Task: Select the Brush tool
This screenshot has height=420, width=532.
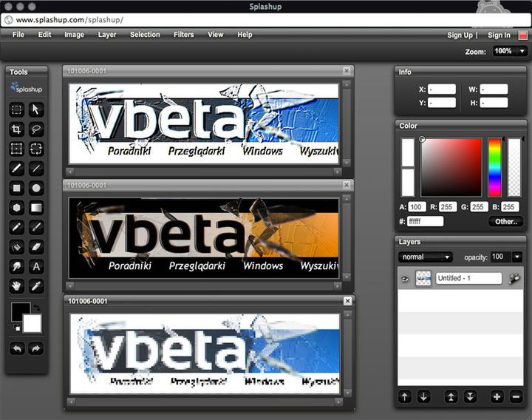Action: pyautogui.click(x=16, y=169)
